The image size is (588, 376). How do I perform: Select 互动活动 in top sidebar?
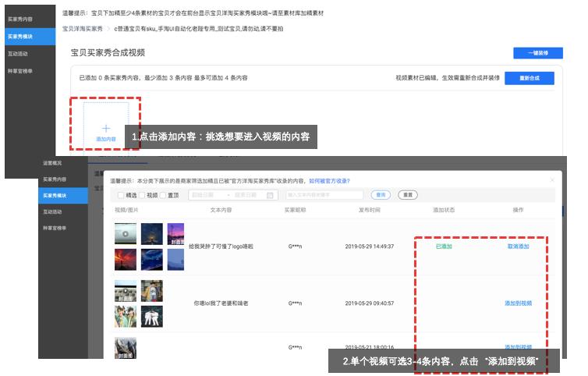(x=19, y=54)
